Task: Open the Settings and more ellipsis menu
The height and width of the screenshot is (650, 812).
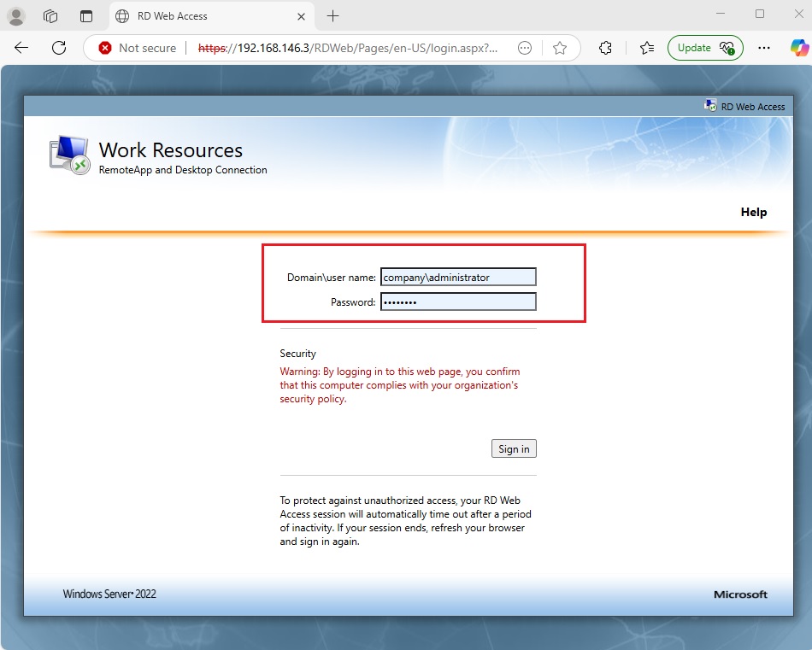Action: [x=763, y=48]
